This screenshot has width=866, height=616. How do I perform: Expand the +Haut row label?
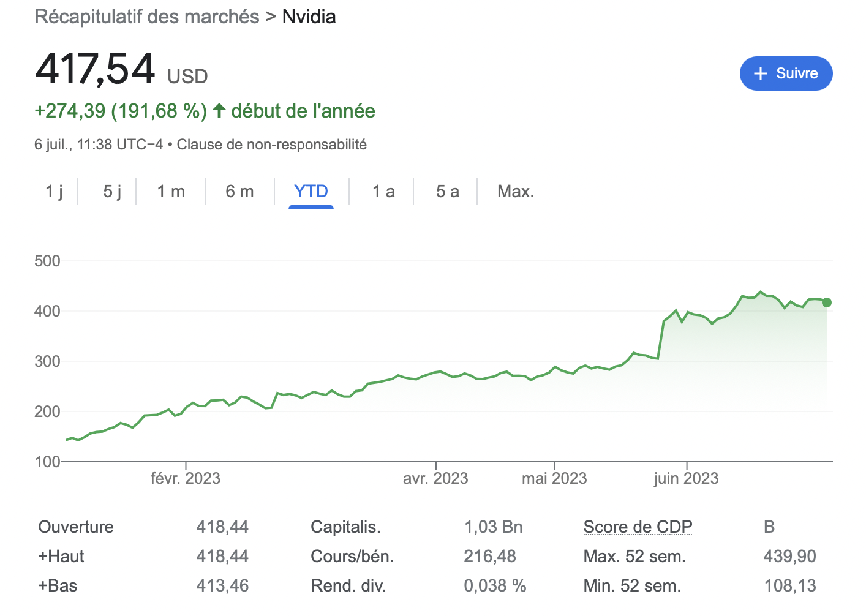(61, 556)
